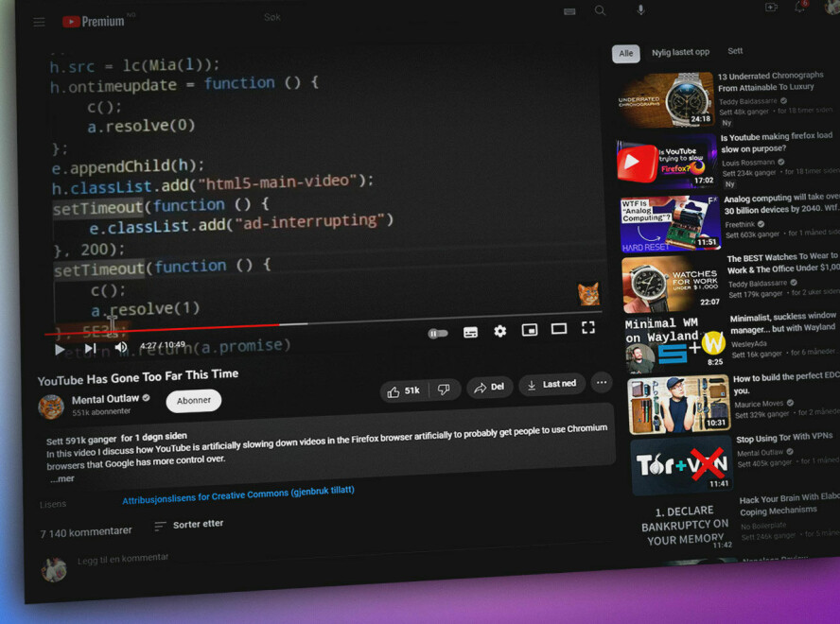This screenshot has width=840, height=624.
Task: Open the notifications bell
Action: 800,7
